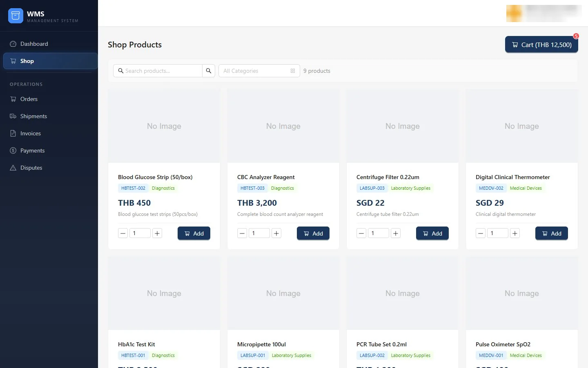Click the HbA1c Test Kit product title

coord(136,344)
